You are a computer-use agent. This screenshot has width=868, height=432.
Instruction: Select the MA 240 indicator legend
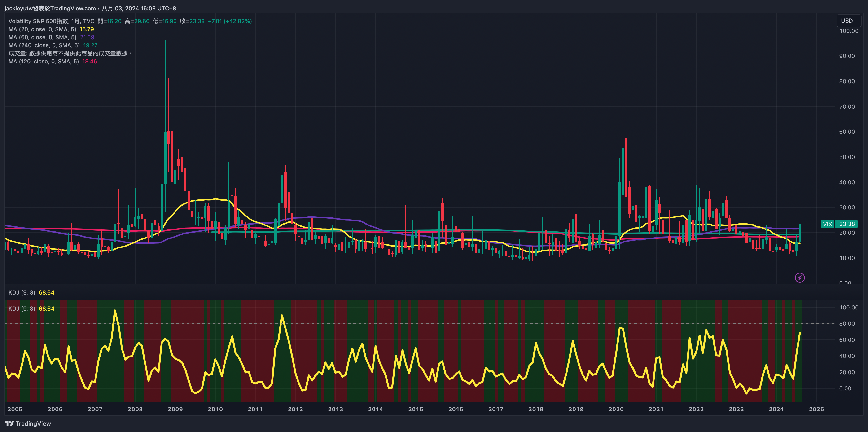click(44, 45)
